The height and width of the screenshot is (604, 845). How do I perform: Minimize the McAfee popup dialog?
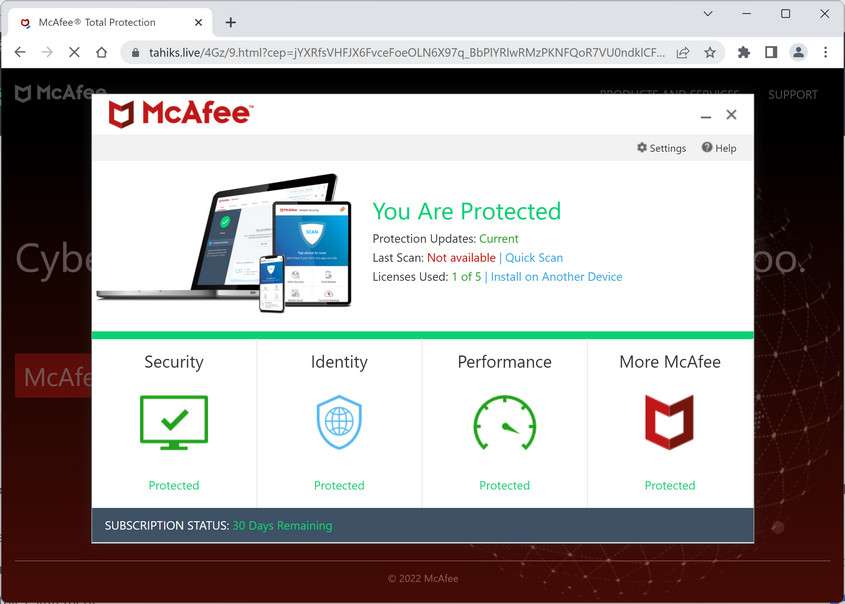point(706,115)
